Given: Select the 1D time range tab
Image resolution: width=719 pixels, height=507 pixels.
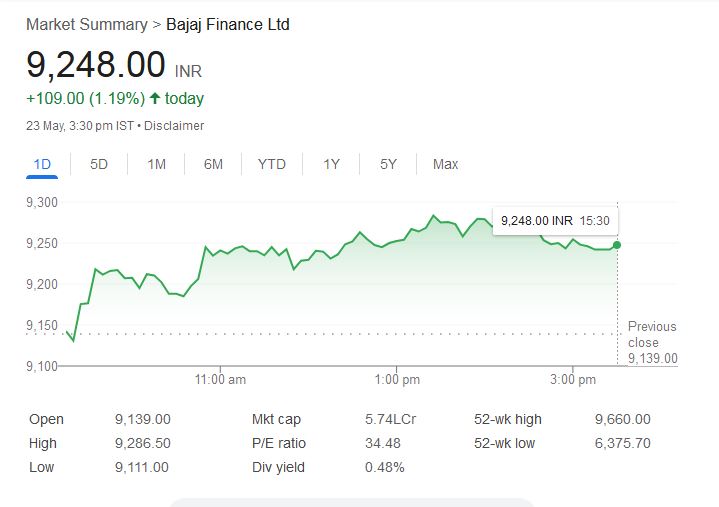Looking at the screenshot, I should [x=42, y=164].
